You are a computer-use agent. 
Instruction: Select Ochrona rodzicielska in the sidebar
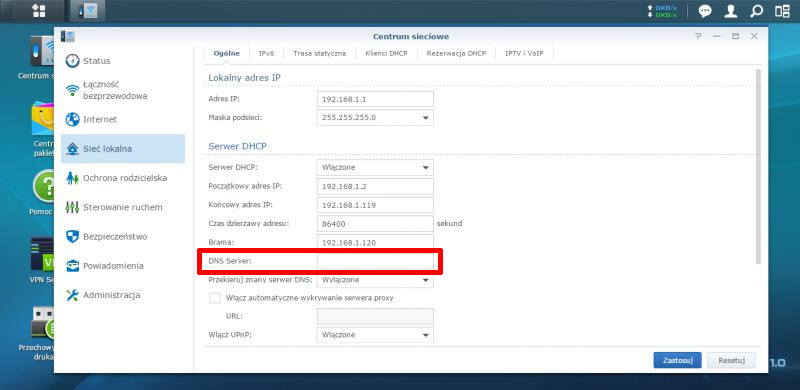(x=122, y=178)
